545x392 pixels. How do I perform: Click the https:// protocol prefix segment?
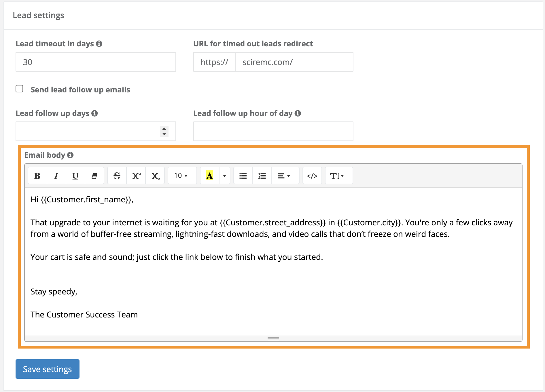click(214, 62)
